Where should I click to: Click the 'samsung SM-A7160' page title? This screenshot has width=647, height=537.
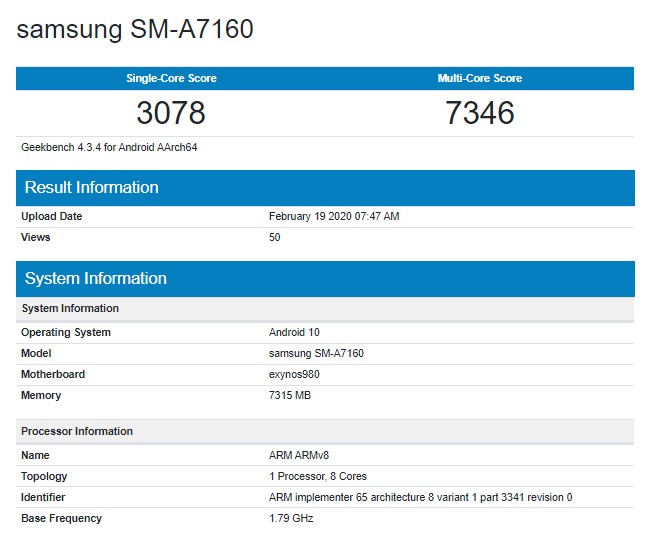click(135, 30)
